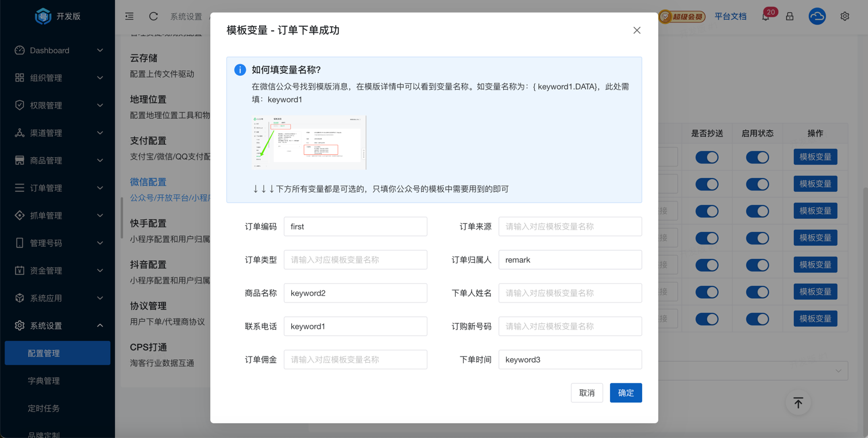Select 字典管理 in the sidebar
Image resolution: width=868 pixels, height=438 pixels.
coord(44,381)
